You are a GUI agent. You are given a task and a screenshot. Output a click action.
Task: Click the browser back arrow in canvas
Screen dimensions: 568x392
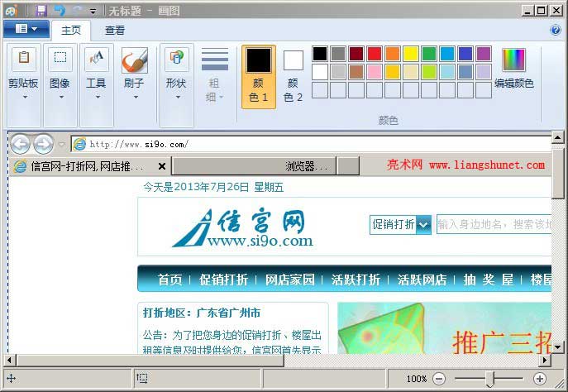click(21, 144)
